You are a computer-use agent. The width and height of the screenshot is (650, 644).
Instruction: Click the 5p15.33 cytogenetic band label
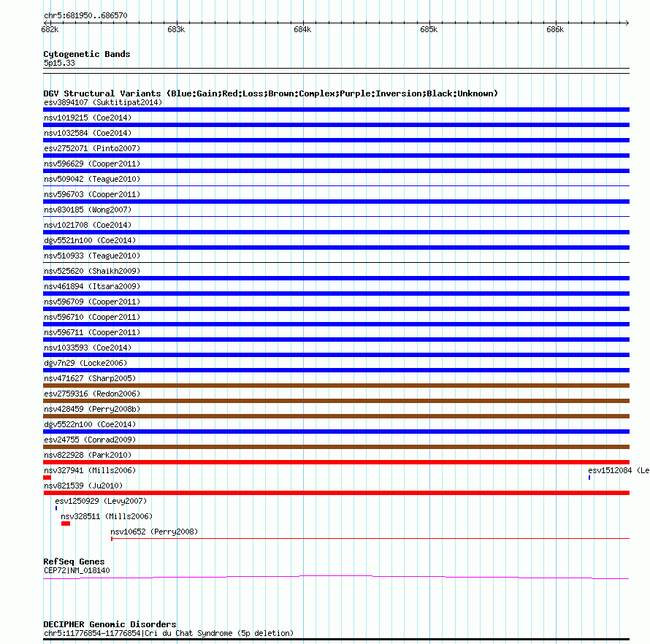pos(59,63)
